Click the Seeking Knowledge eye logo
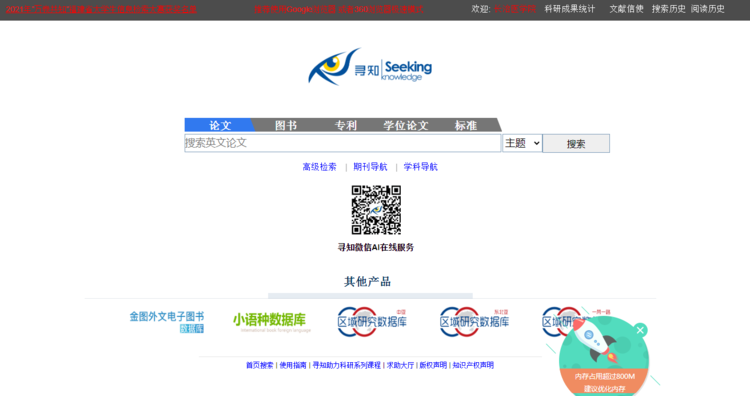 point(370,67)
